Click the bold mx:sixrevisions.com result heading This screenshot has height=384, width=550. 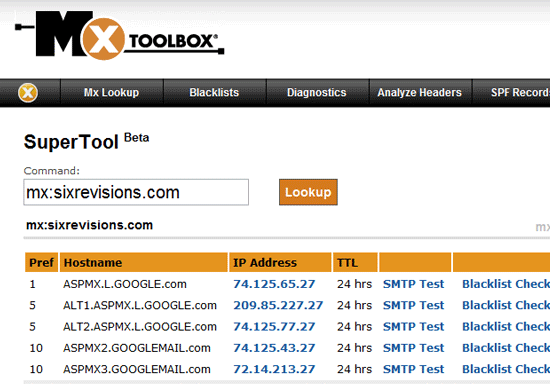(89, 225)
